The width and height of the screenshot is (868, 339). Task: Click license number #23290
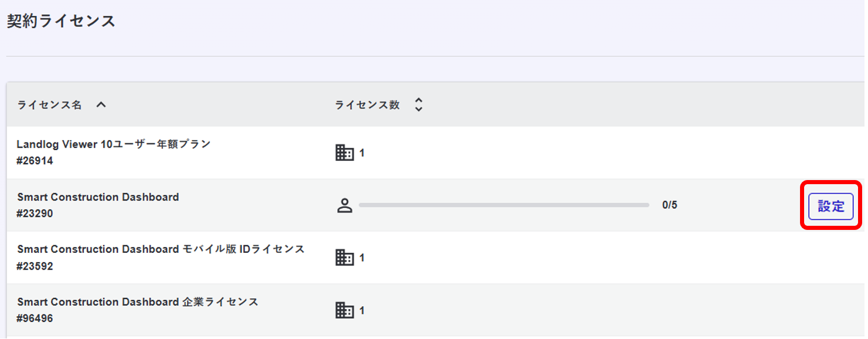click(x=35, y=213)
